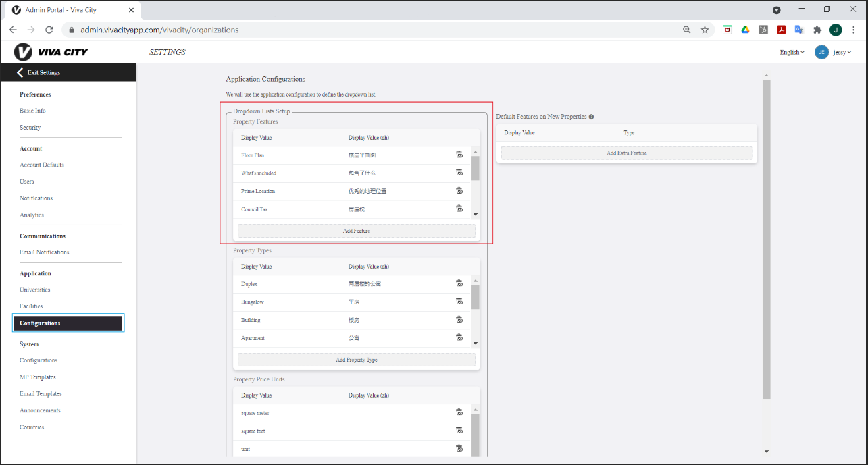The width and height of the screenshot is (868, 465).
Task: Delete the Apartment property type
Action: [459, 337]
